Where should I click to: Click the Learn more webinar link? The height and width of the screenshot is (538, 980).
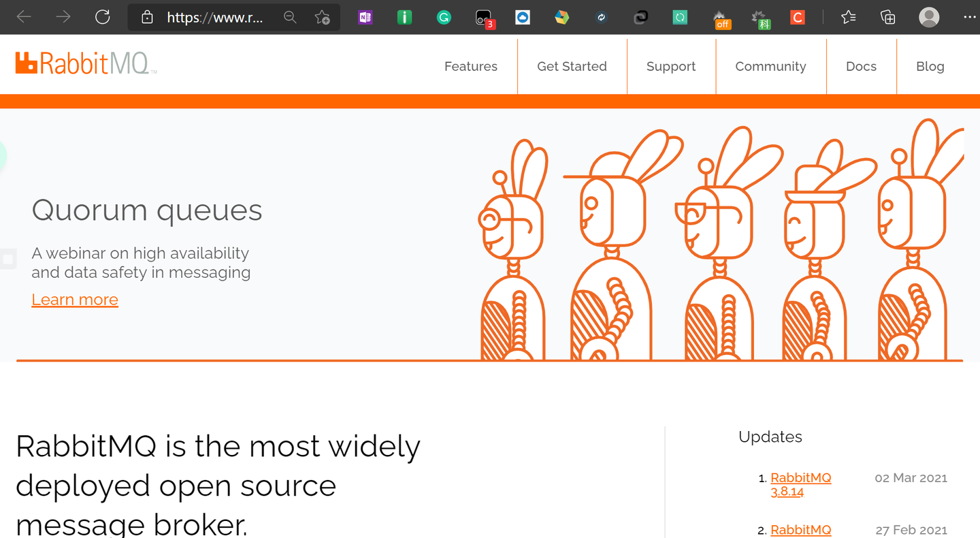(75, 300)
